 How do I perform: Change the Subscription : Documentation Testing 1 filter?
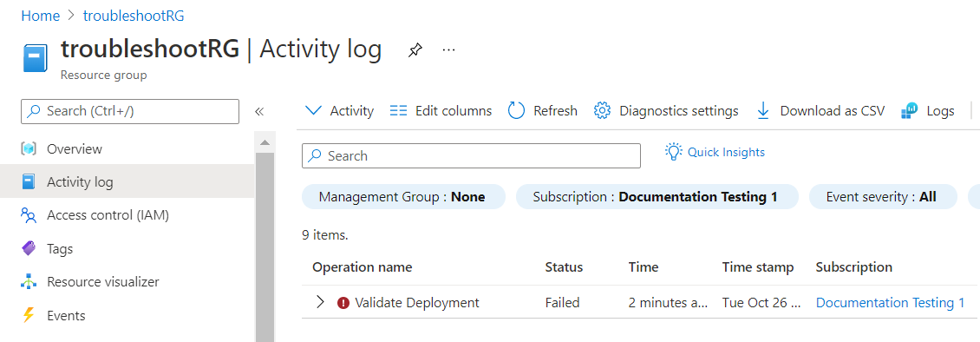657,197
